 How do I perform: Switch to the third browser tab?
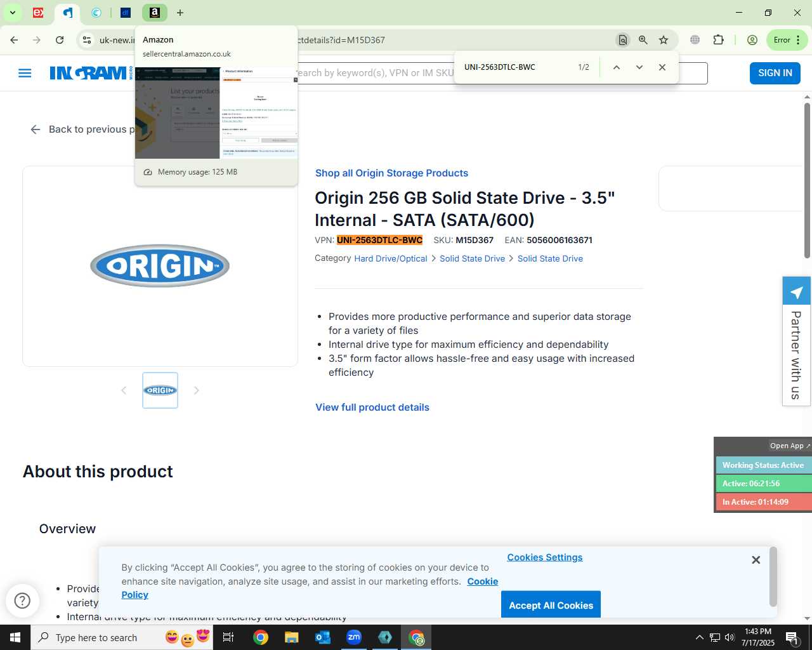pos(96,13)
